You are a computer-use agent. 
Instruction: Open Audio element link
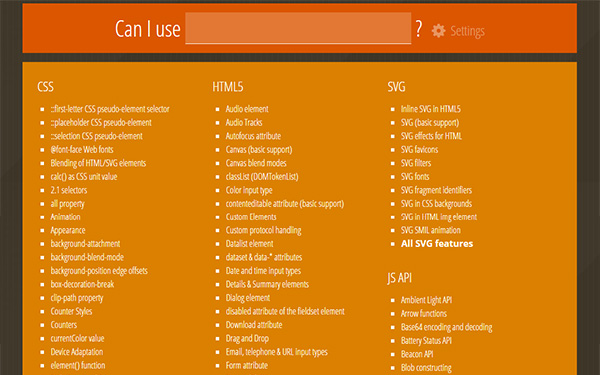coord(247,109)
